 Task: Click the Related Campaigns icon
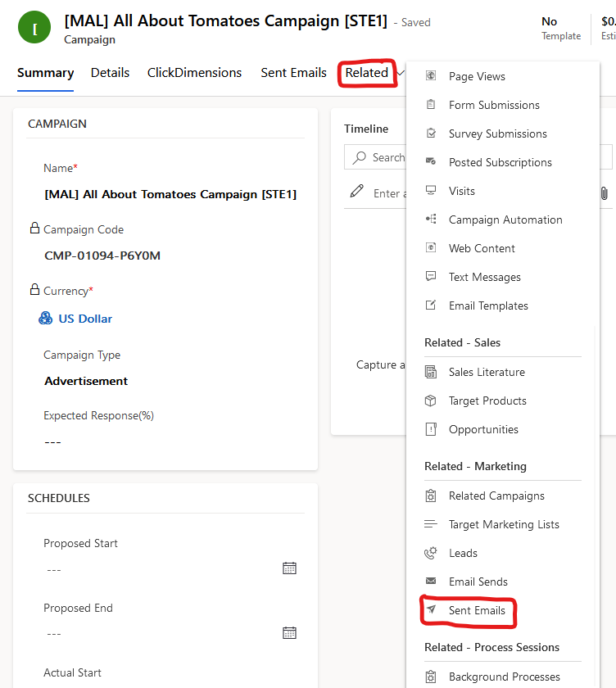coord(431,496)
